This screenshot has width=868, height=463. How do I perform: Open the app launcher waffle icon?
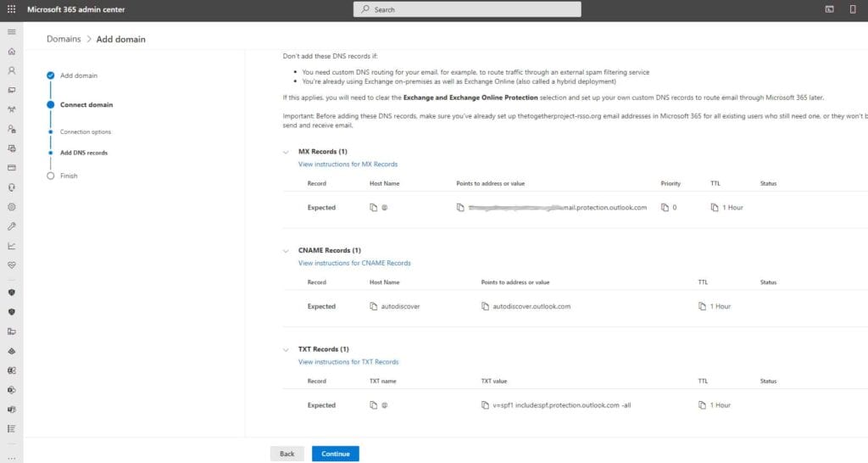(11, 9)
